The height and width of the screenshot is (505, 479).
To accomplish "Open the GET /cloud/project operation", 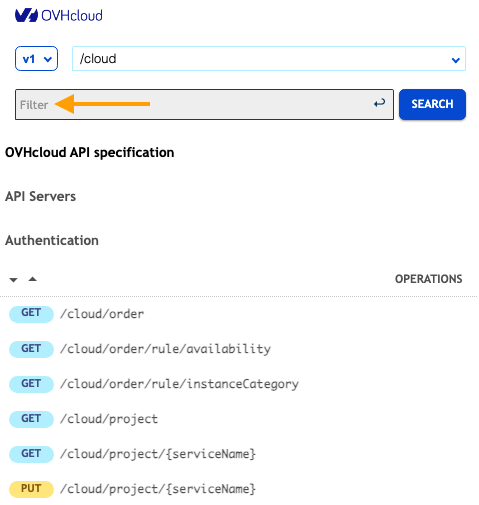I will [109, 419].
